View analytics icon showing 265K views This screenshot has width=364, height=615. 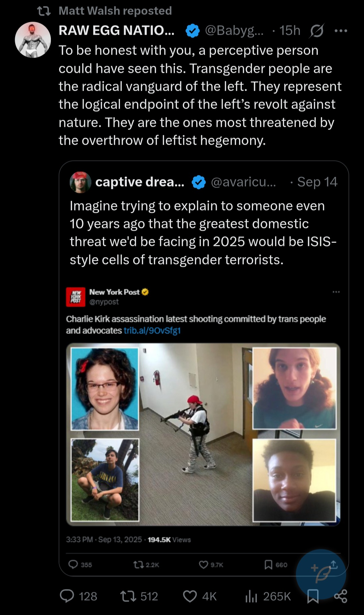point(251,596)
